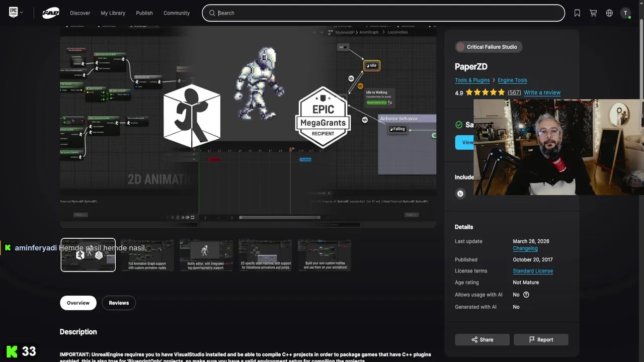The width and height of the screenshot is (644, 362).
Task: Switch to the Overview tab
Action: point(78,303)
